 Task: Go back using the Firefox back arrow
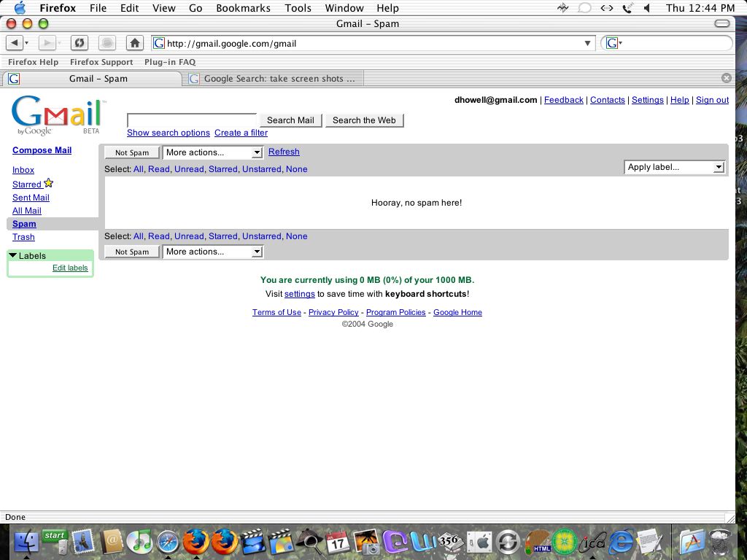[x=15, y=43]
